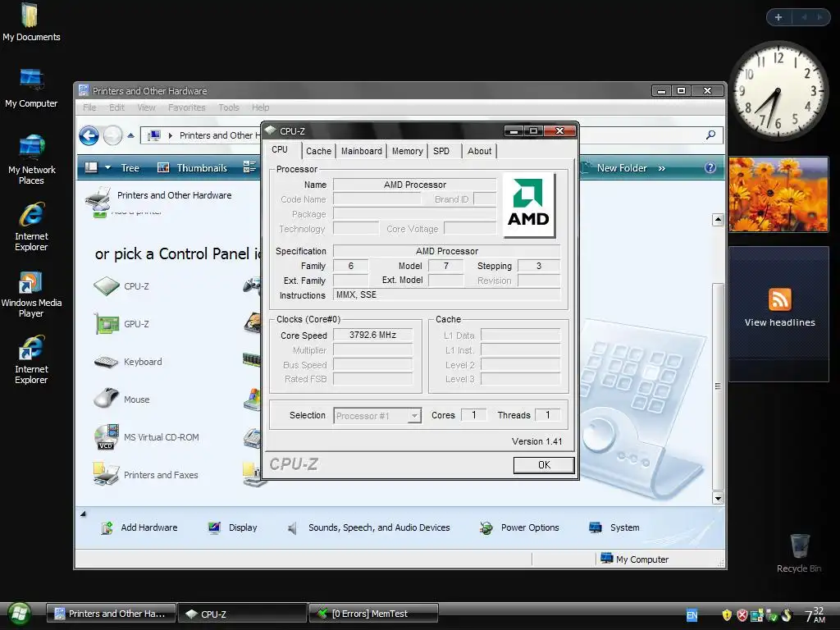Click the Core Speed value field
Viewport: 840px width, 630px height.
(373, 335)
